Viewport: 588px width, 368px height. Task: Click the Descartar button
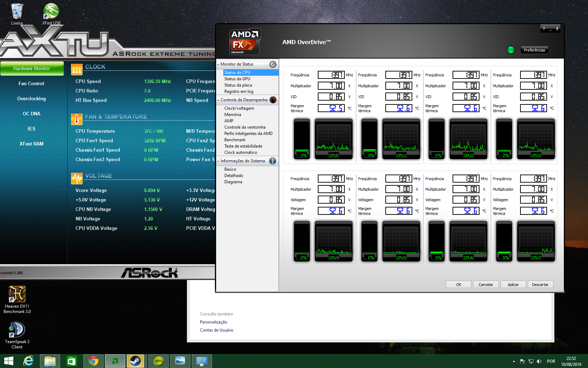click(x=540, y=285)
